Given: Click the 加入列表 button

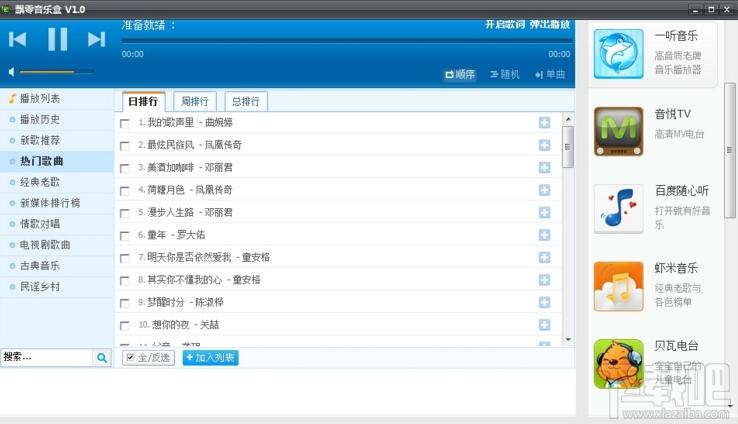Looking at the screenshot, I should tap(210, 358).
